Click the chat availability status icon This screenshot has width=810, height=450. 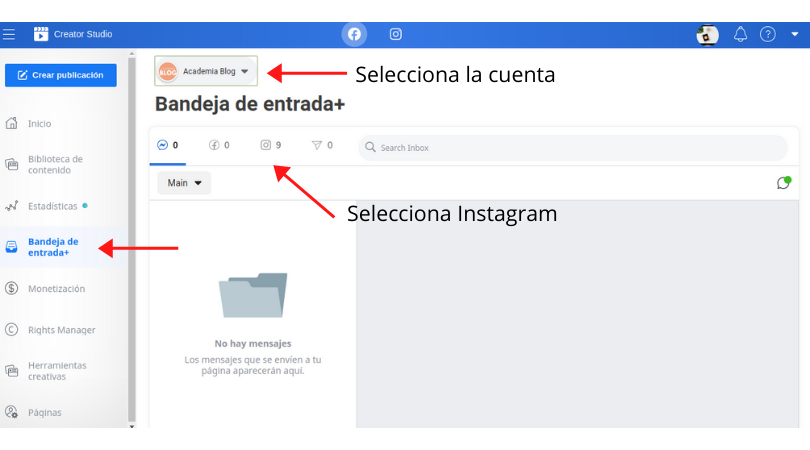[784, 182]
